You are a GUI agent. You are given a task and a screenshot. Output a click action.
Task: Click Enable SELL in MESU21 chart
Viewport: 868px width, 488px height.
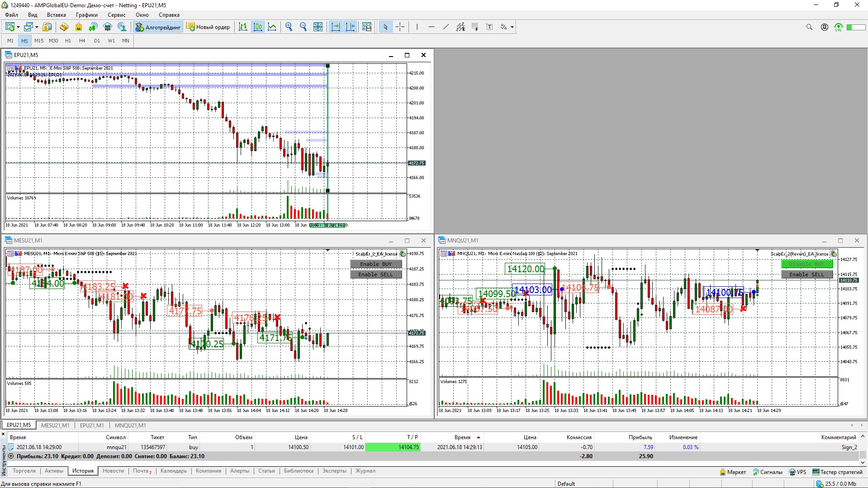coord(376,275)
